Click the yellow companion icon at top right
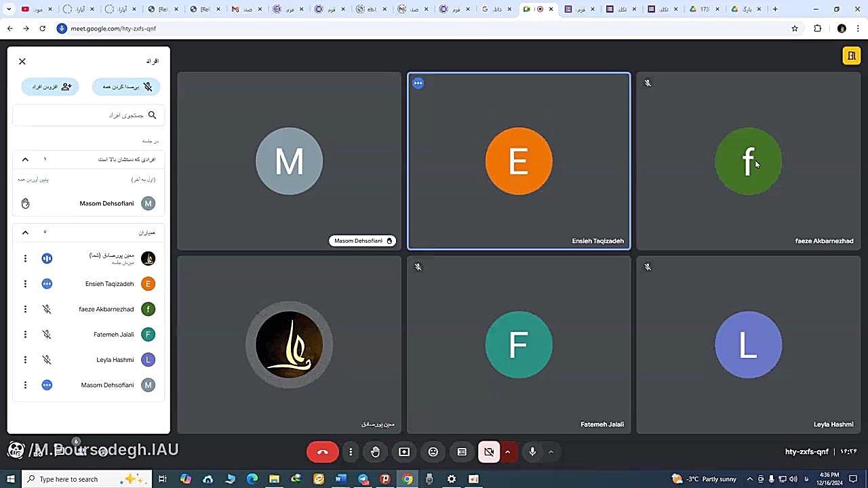The height and width of the screenshot is (488, 868). (x=851, y=56)
